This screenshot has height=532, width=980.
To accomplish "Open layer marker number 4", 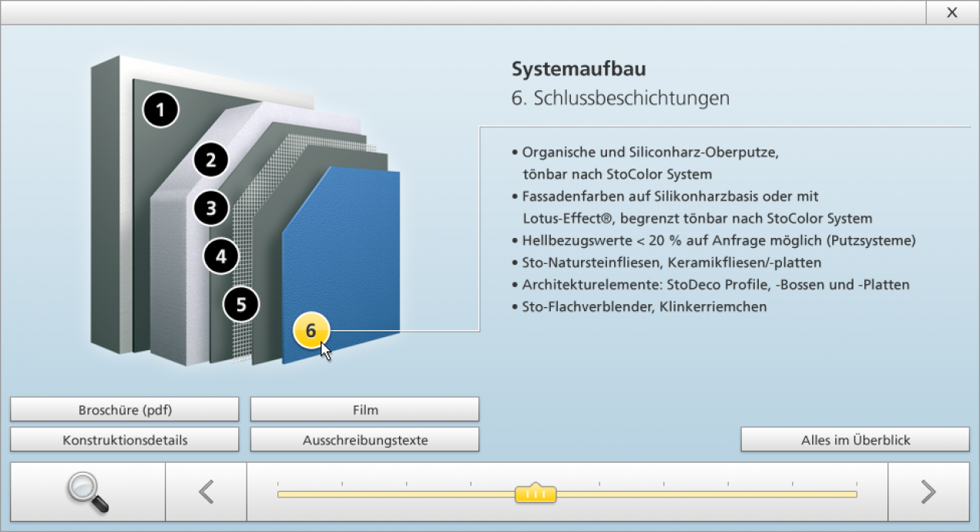I will pos(221,256).
